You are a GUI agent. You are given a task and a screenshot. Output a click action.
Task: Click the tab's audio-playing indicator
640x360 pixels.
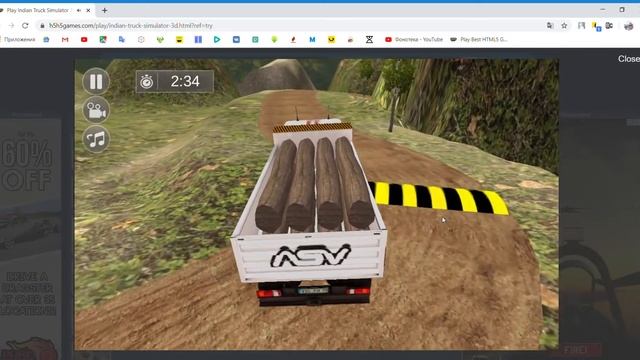pyautogui.click(x=79, y=10)
